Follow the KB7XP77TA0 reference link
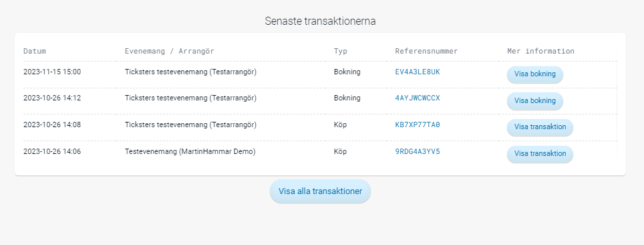Screen dimensions: 644x245 click(418, 125)
